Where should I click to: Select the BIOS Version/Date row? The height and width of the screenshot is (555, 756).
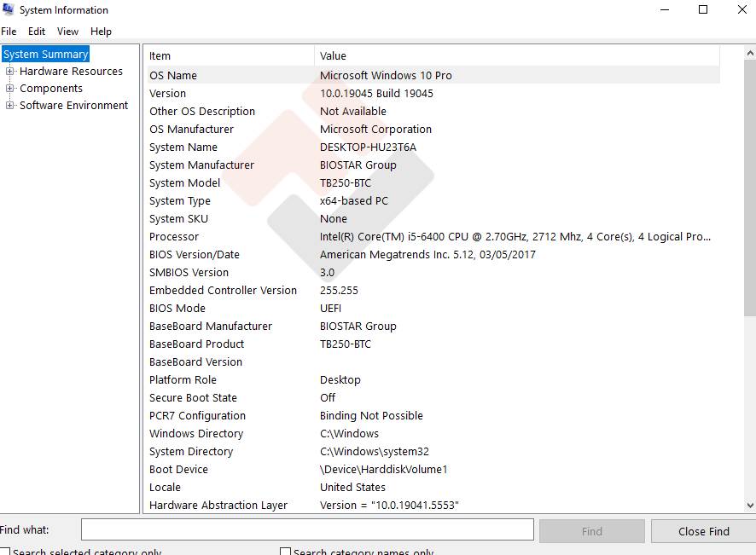[195, 255]
